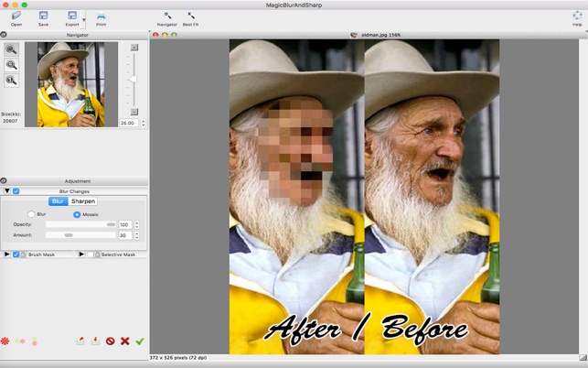Open Help from the toolbar

point(576,16)
